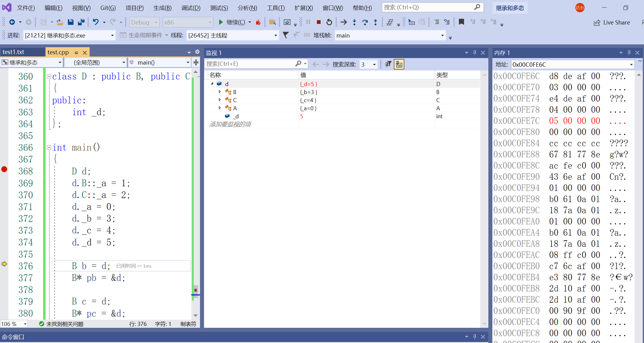Image resolution: width=644 pixels, height=343 pixels.
Task: Close the test.cpp tab
Action: (x=85, y=52)
